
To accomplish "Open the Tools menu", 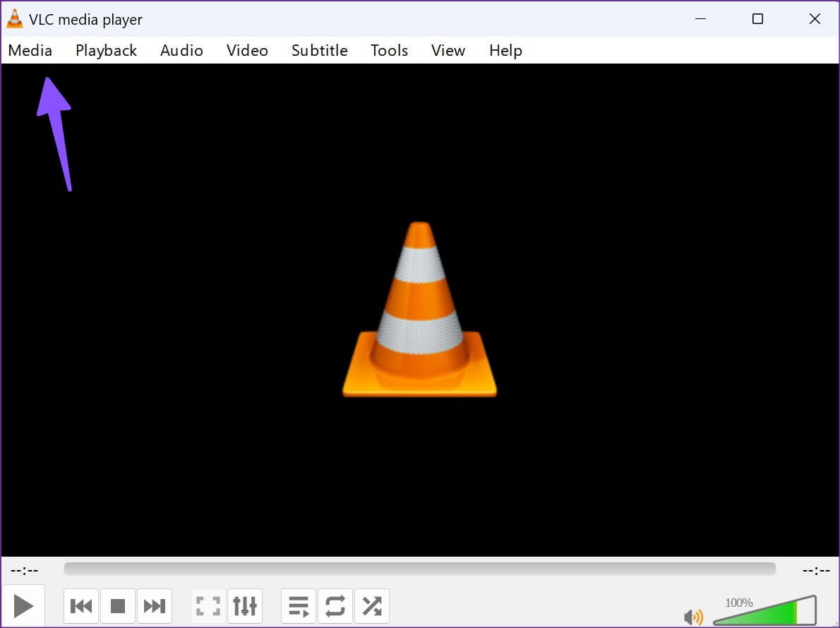I will (390, 50).
